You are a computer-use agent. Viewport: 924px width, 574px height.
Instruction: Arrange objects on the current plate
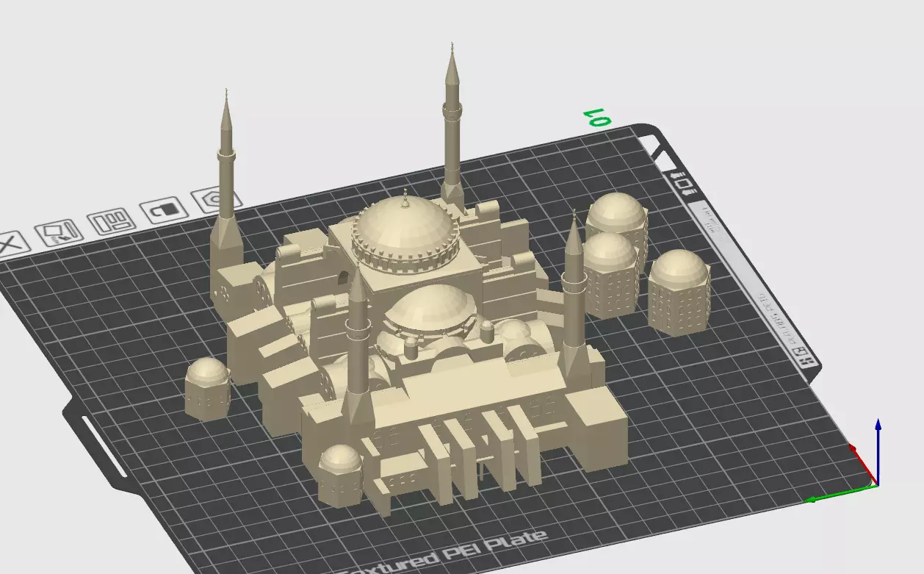coord(111,220)
